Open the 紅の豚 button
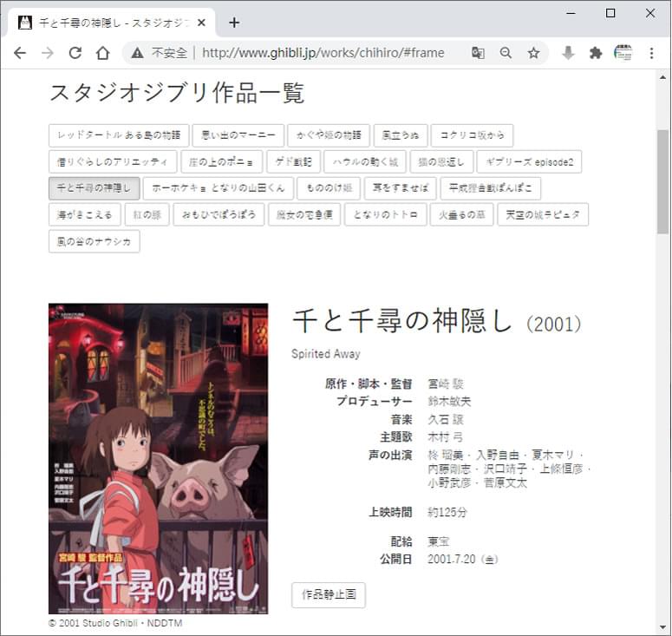 coord(147,214)
